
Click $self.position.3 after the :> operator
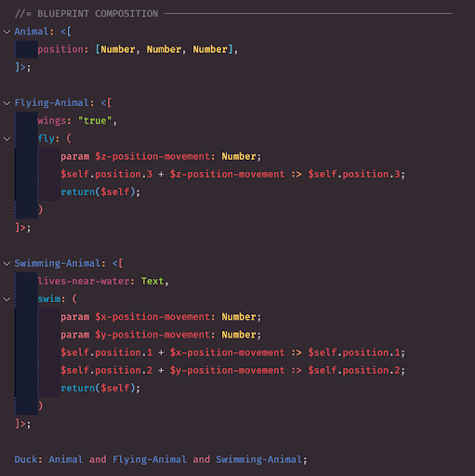(354, 175)
